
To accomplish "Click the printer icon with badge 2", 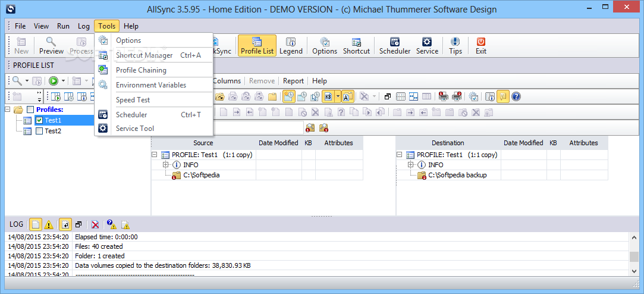I will tap(457, 96).
